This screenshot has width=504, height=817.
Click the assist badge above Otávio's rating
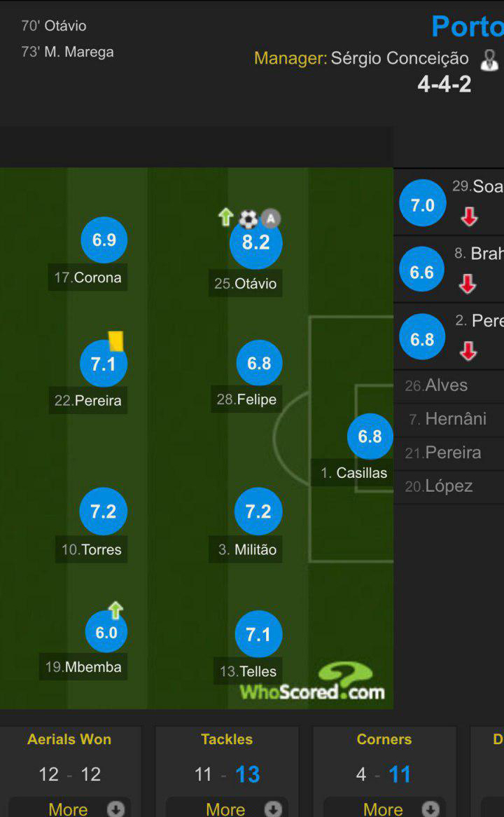pyautogui.click(x=270, y=219)
